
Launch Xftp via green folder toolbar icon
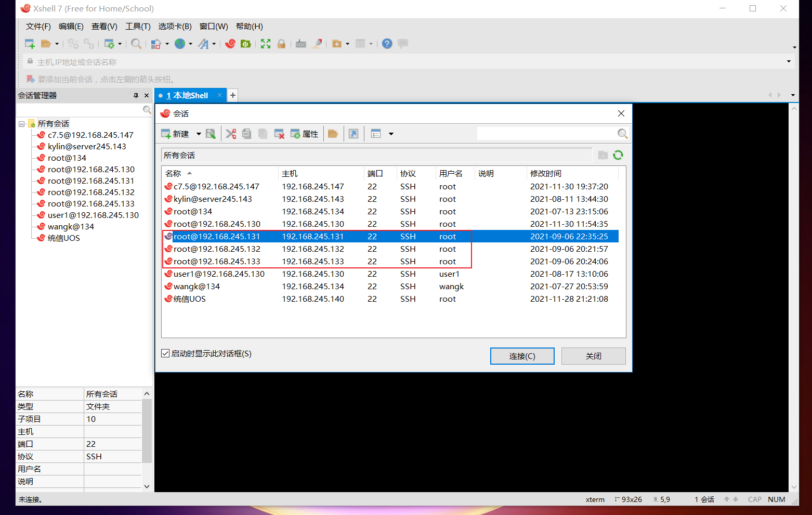point(246,44)
